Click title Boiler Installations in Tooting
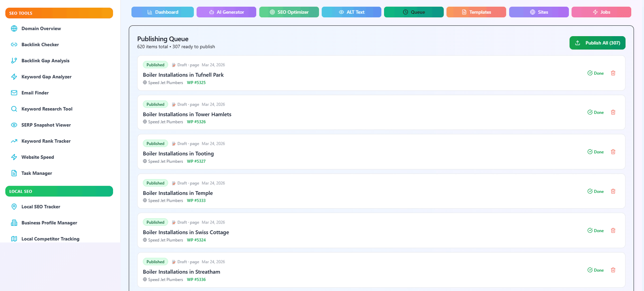This screenshot has width=644, height=291. tap(178, 154)
